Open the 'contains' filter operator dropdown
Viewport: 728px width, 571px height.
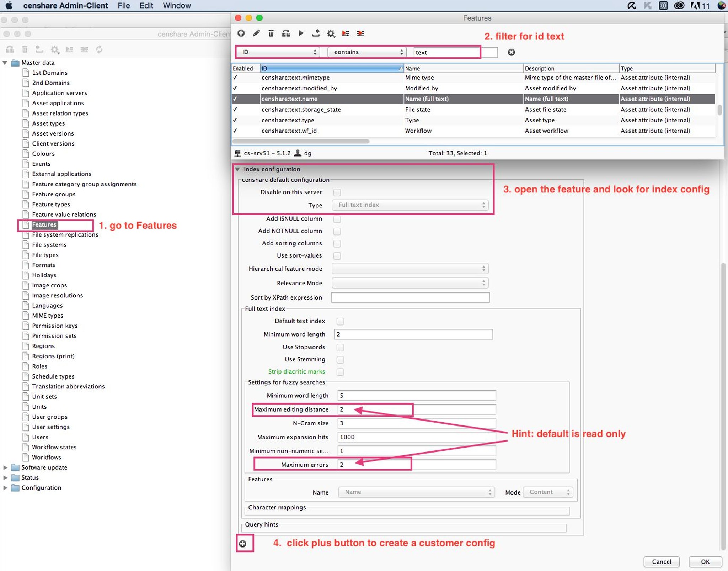click(x=366, y=52)
